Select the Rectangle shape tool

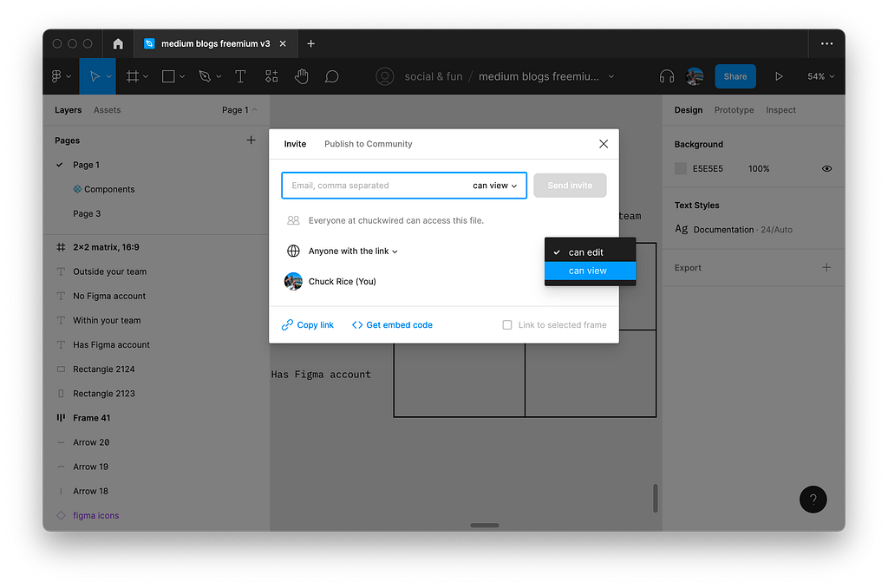[x=168, y=76]
